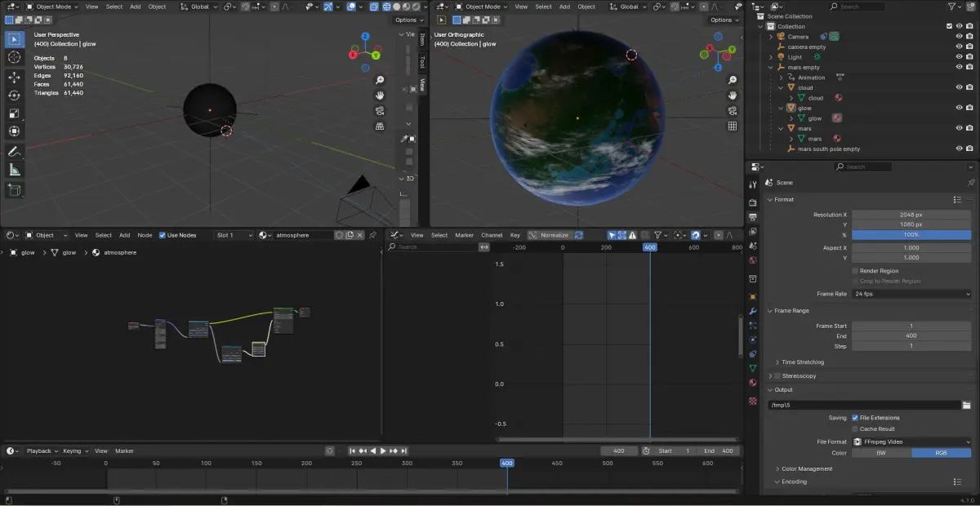Open Node menu in shader editor

(145, 235)
